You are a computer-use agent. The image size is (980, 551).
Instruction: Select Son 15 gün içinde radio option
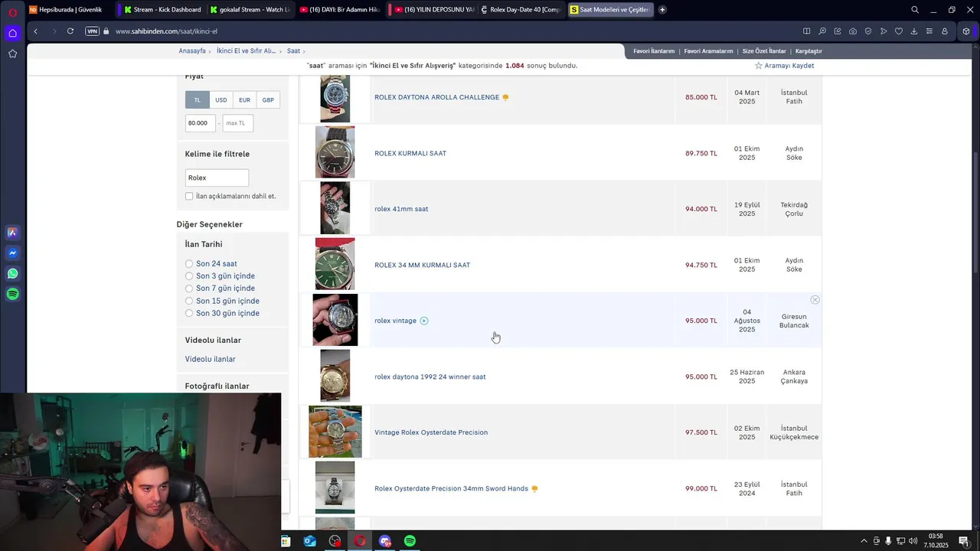click(189, 301)
